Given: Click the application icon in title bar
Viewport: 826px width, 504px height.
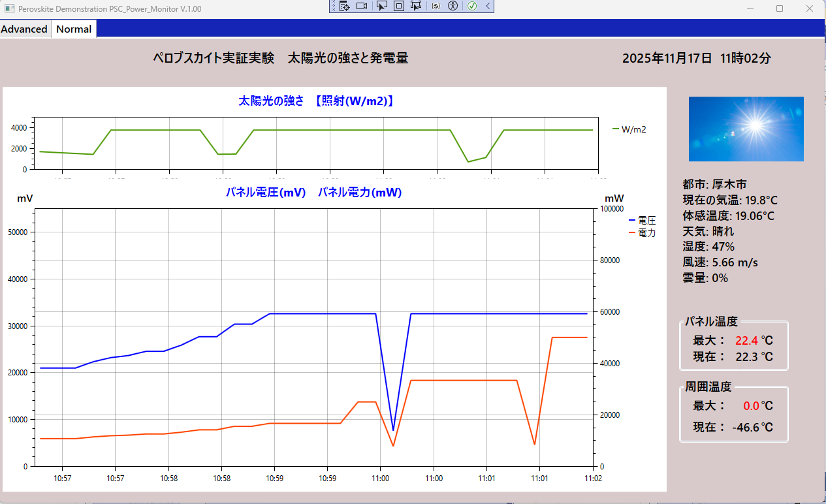Looking at the screenshot, I should [9, 8].
